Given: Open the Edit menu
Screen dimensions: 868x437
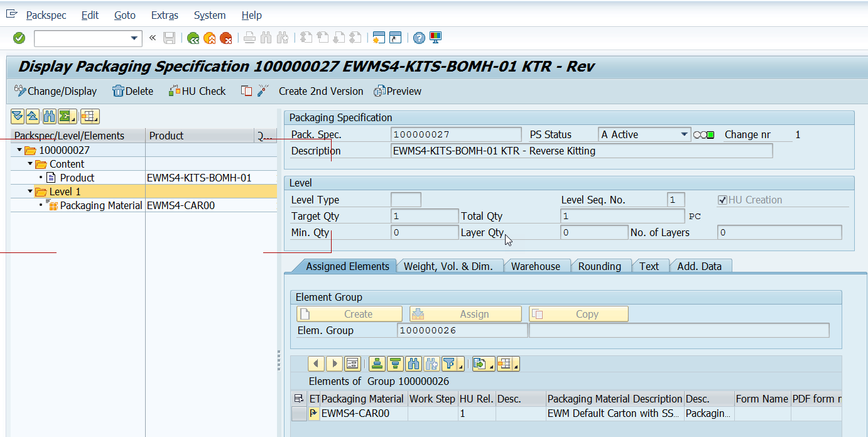Looking at the screenshot, I should [x=90, y=15].
